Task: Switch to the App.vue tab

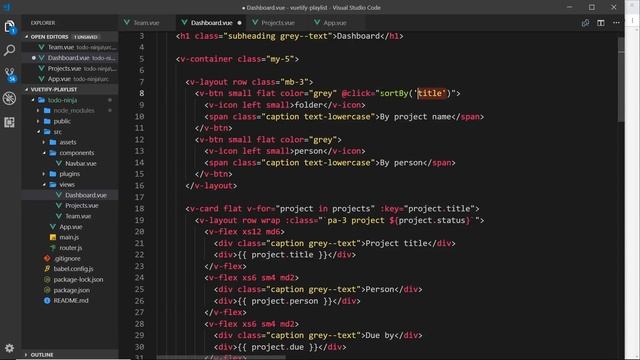Action: [x=335, y=23]
